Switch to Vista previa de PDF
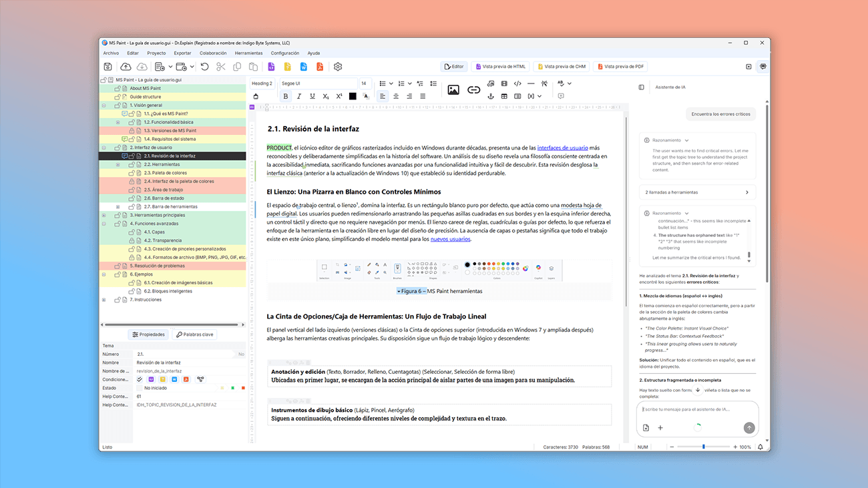868x488 pixels. (x=620, y=67)
